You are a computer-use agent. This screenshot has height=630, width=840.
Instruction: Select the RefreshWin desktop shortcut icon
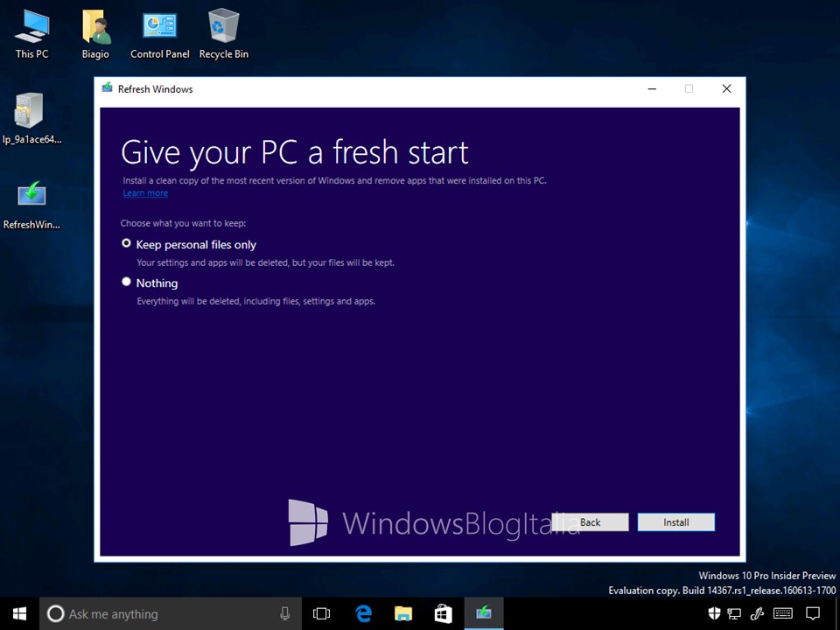pyautogui.click(x=31, y=205)
